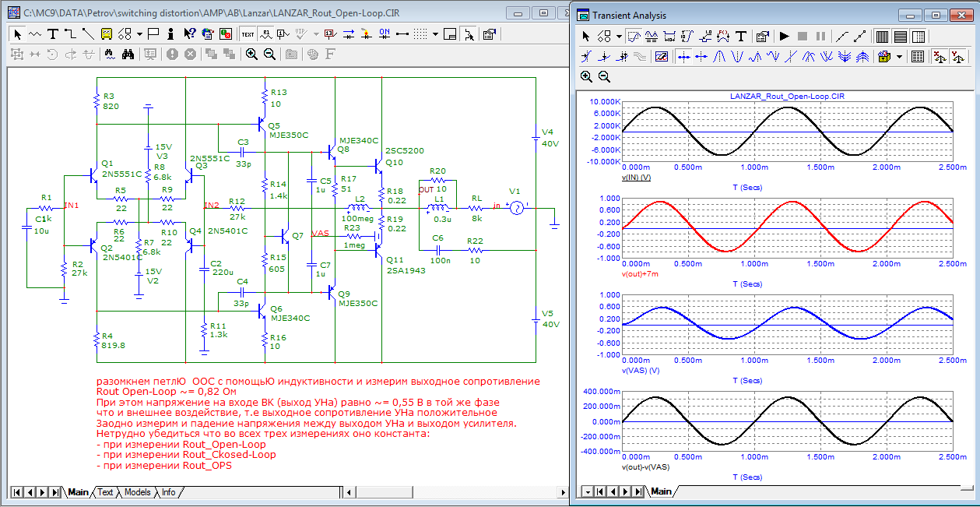Click the Run play button in Transient Analysis
Viewport: 980px width, 507px height.
pos(785,37)
